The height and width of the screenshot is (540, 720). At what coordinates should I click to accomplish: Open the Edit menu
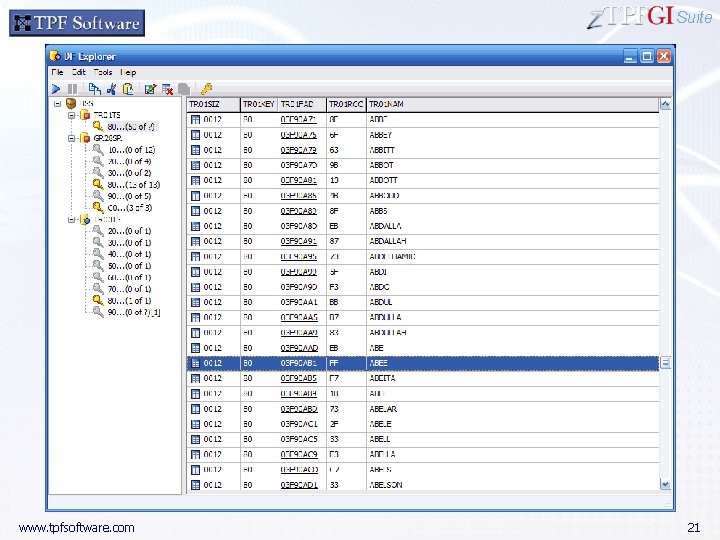tap(79, 72)
